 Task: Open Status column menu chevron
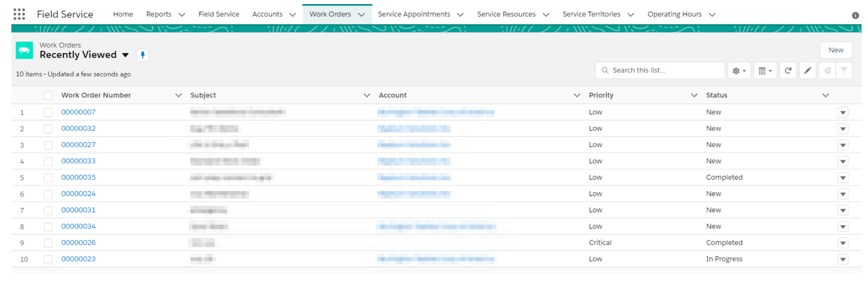[825, 95]
